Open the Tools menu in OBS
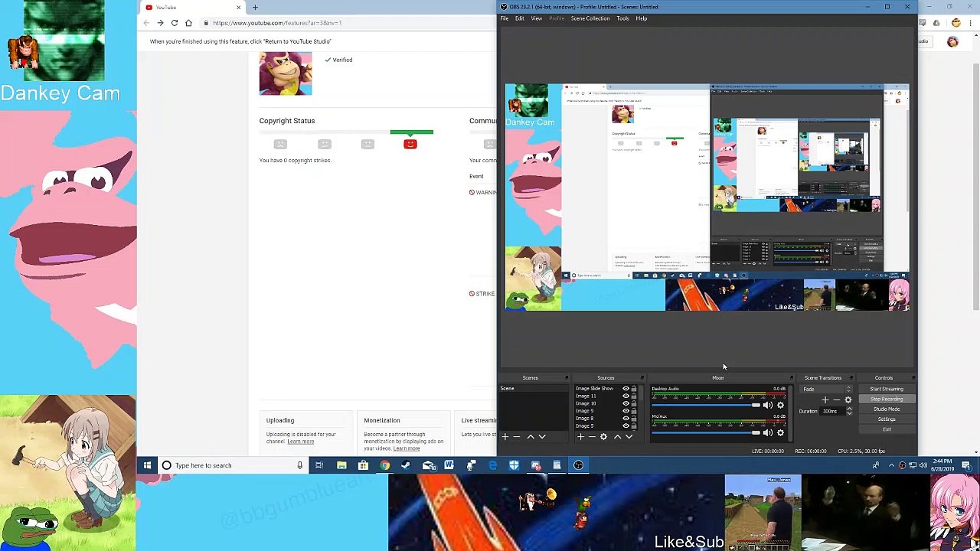This screenshot has height=551, width=980. (x=623, y=18)
